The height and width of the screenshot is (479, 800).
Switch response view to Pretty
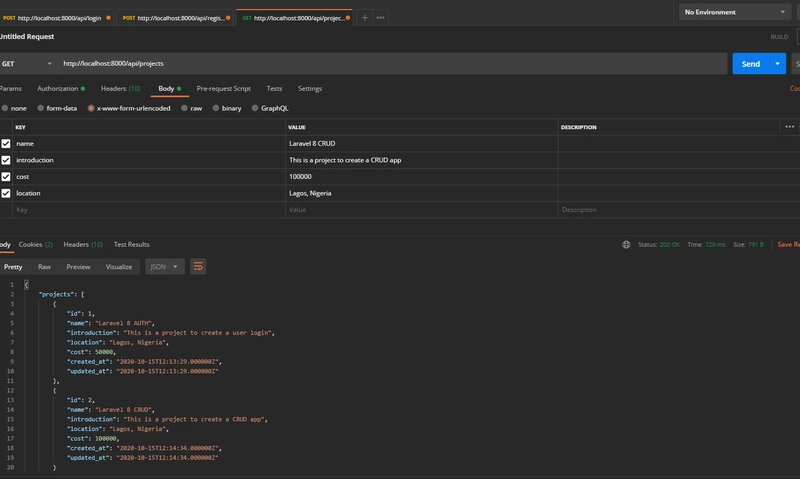(13, 267)
